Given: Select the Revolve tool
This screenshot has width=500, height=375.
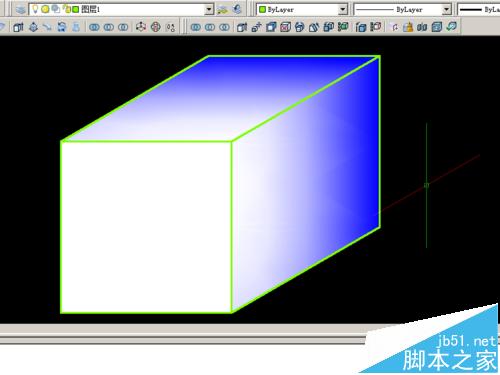Looking at the screenshot, I should [x=62, y=27].
